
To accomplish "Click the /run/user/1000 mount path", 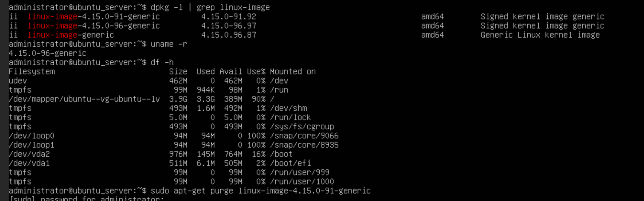I will point(302,182).
